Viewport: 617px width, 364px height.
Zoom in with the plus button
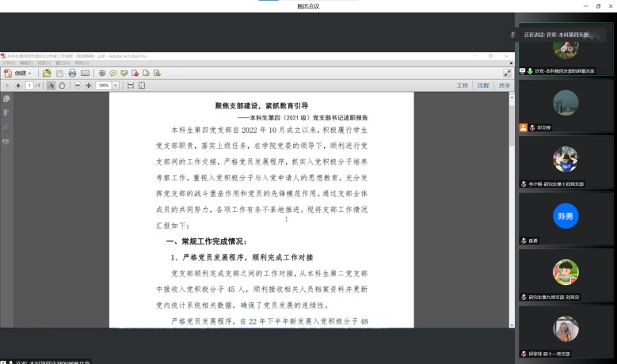[x=88, y=85]
